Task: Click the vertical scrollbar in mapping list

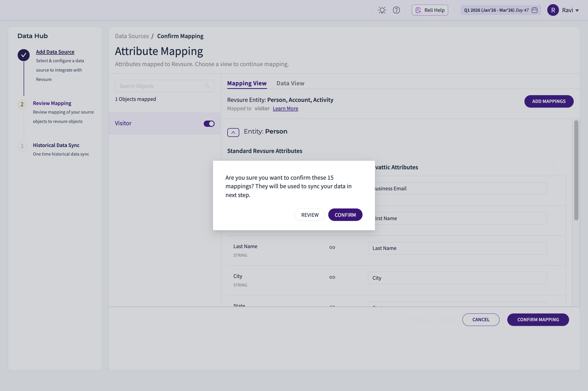Action: 576,170
